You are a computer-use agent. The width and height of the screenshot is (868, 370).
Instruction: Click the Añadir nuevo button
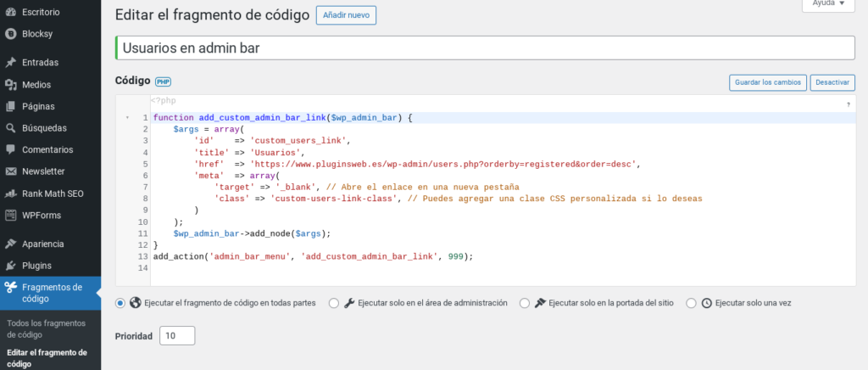click(x=346, y=15)
